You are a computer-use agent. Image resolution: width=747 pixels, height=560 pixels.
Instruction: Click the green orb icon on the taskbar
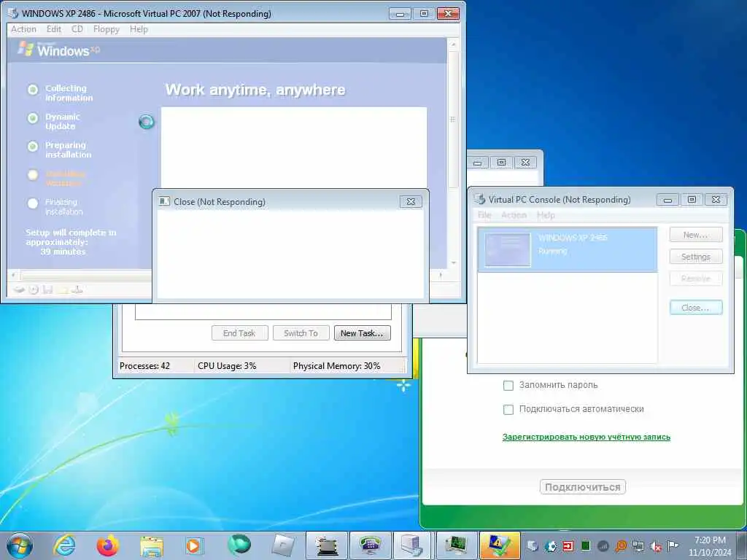(239, 544)
